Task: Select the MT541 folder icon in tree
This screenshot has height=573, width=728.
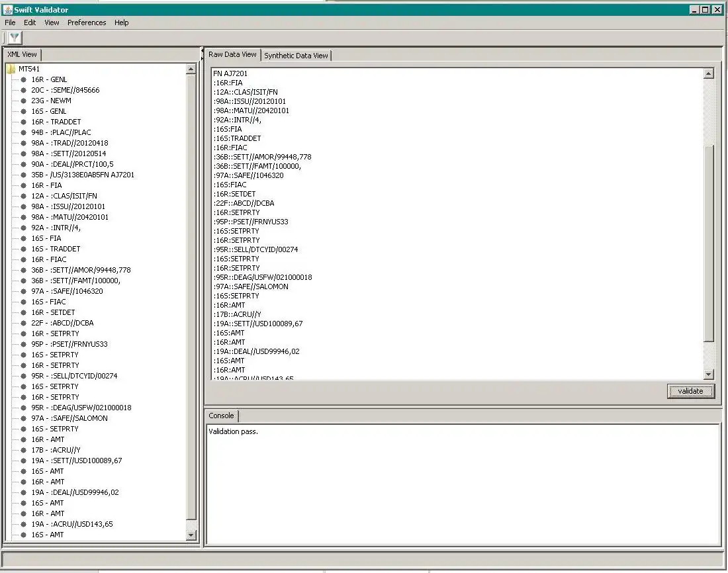Action: (11, 69)
